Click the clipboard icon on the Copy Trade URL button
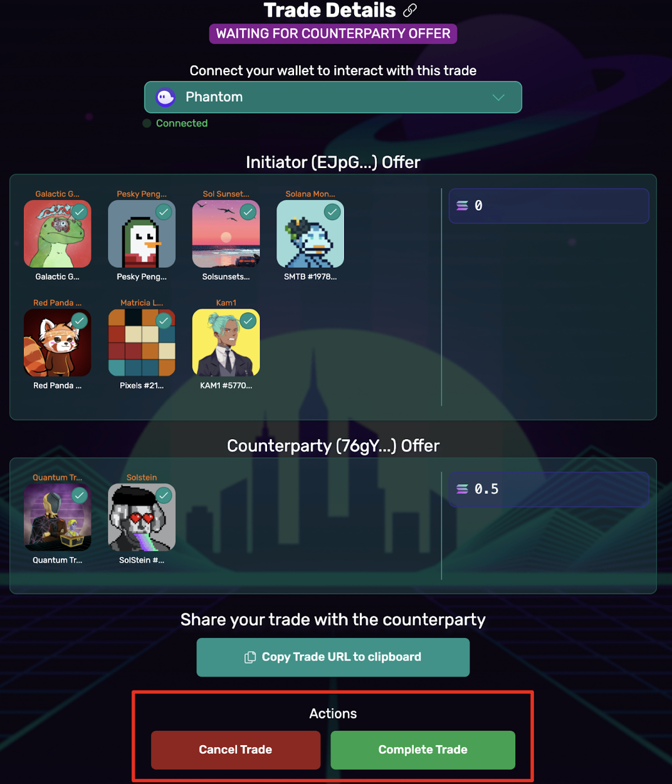672x784 pixels. tap(250, 657)
